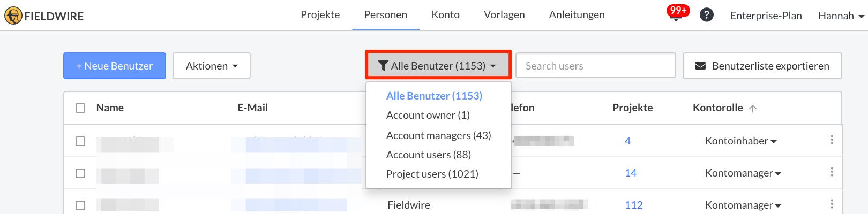Click Benutzerliste exportieren button
This screenshot has width=868, height=214.
(762, 66)
